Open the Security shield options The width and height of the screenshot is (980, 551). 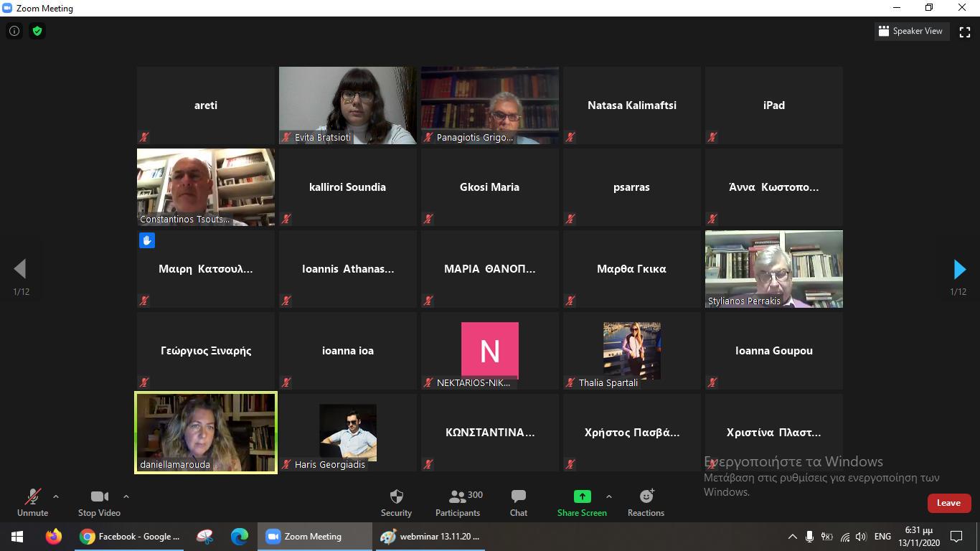(x=396, y=497)
